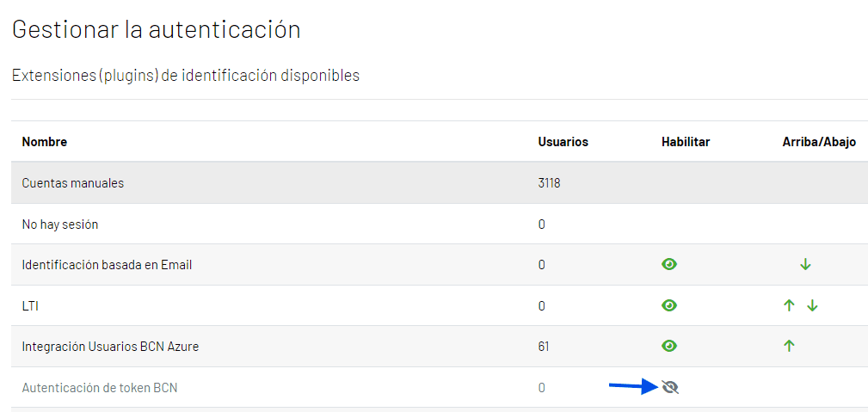Viewport: 868px width, 412px height.
Task: Move Integración Usuarios BCN Azure up
Action: coord(789,346)
